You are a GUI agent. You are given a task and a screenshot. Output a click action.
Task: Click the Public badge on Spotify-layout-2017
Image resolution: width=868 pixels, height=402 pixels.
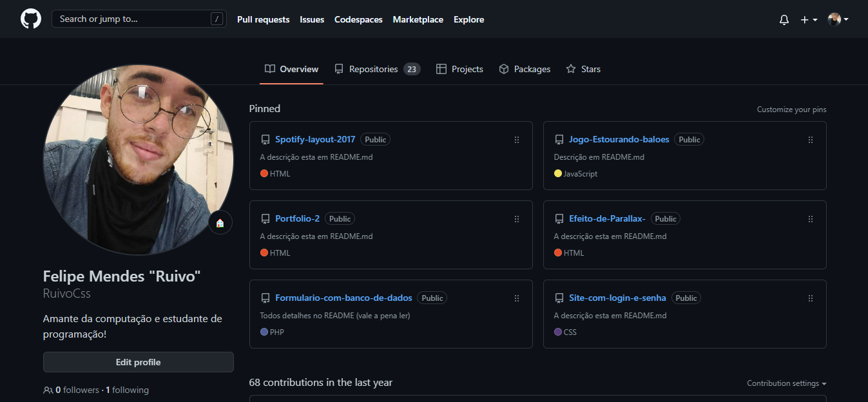(x=376, y=140)
